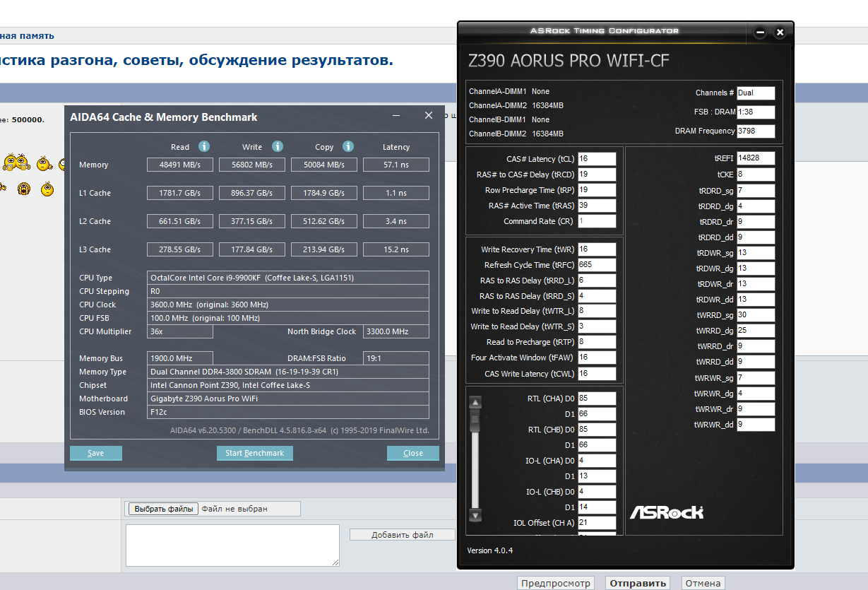868x590 pixels.
Task: Click the Read info icon in AIDA64
Action: coord(204,146)
